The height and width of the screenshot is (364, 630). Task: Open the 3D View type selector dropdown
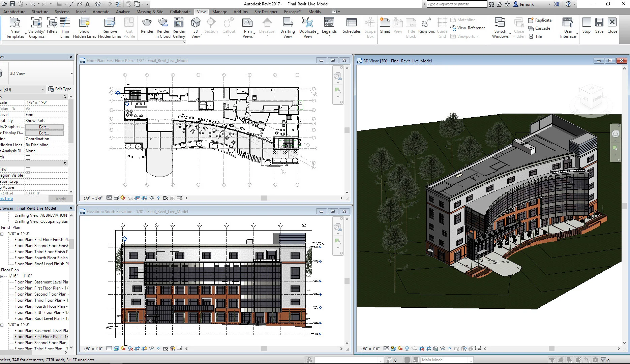click(71, 73)
